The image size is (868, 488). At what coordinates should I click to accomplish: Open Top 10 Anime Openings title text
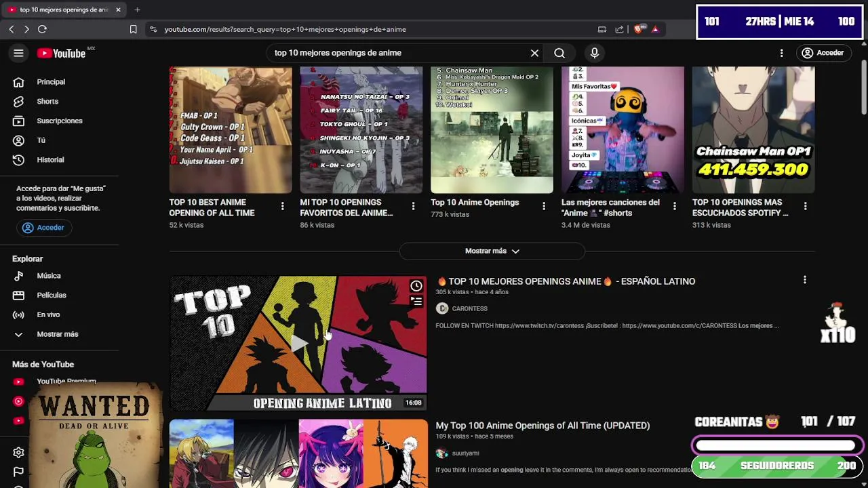(x=475, y=203)
